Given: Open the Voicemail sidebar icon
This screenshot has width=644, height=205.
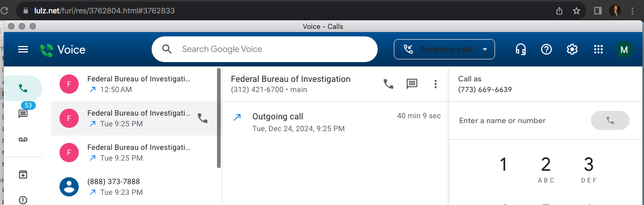Looking at the screenshot, I should click(x=23, y=139).
